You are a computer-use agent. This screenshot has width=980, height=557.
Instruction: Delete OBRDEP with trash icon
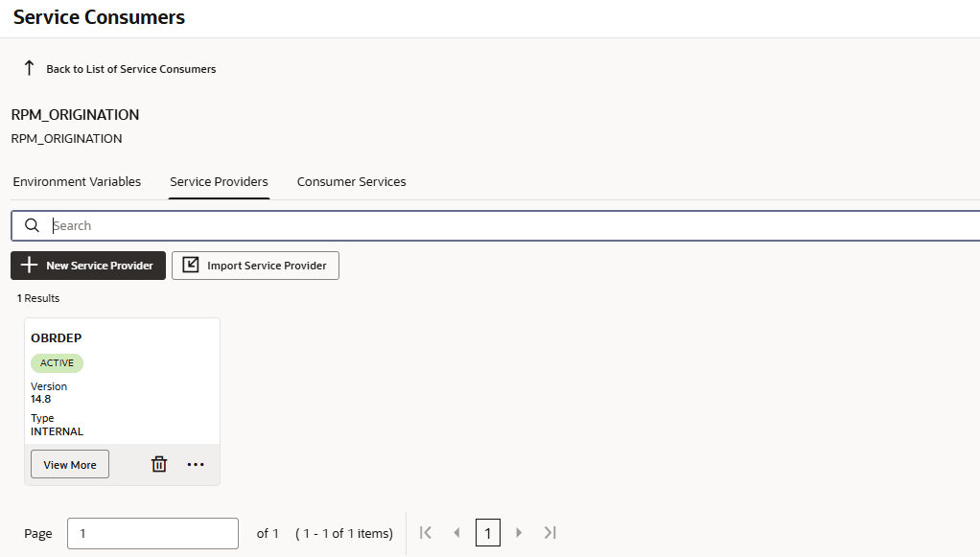point(159,464)
